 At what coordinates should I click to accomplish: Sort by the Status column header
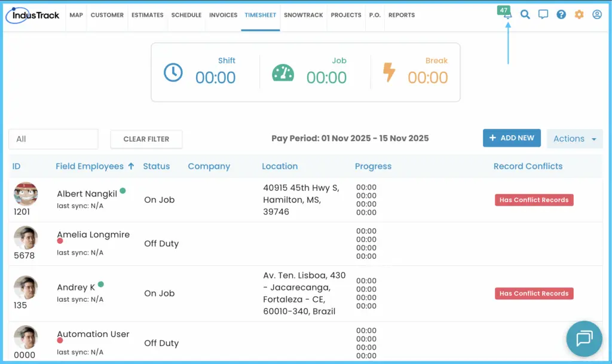click(x=156, y=166)
